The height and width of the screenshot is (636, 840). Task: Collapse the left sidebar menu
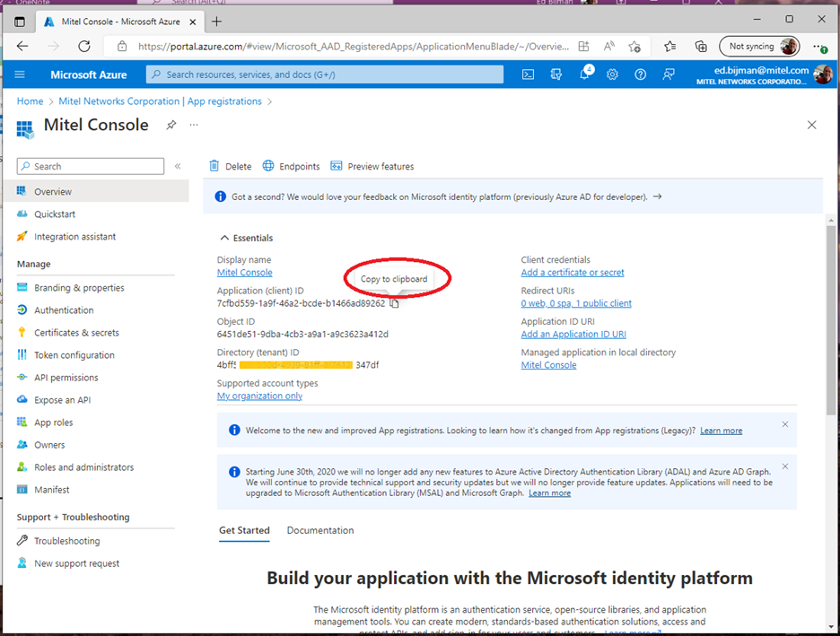click(178, 166)
